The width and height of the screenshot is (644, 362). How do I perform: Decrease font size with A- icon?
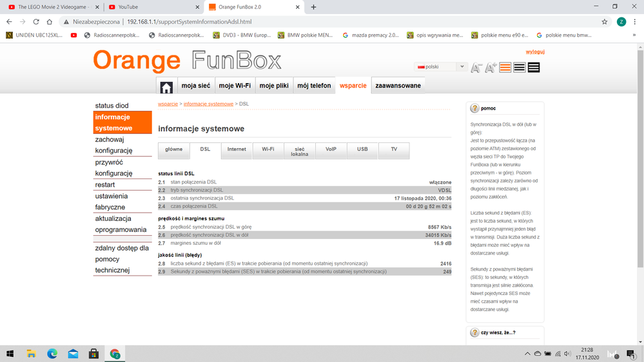point(476,68)
